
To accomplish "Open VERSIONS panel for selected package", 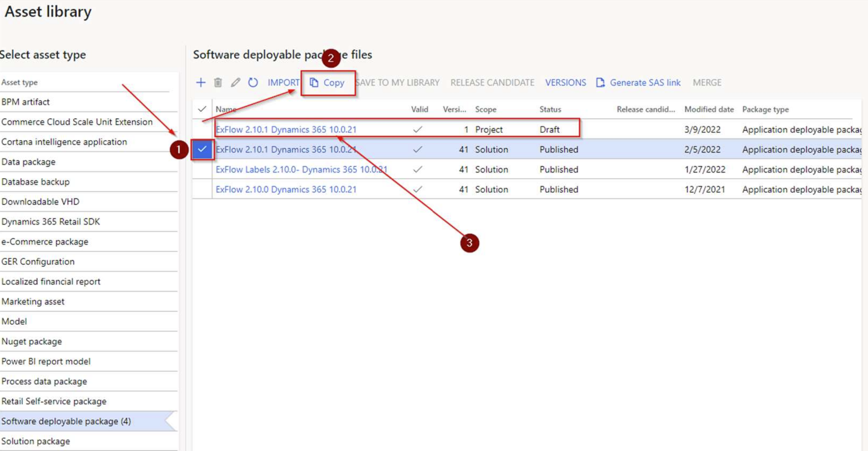I will coord(565,82).
